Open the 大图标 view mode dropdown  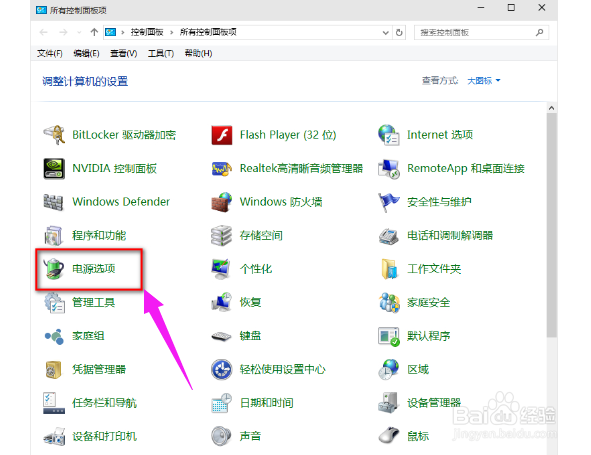coord(484,80)
